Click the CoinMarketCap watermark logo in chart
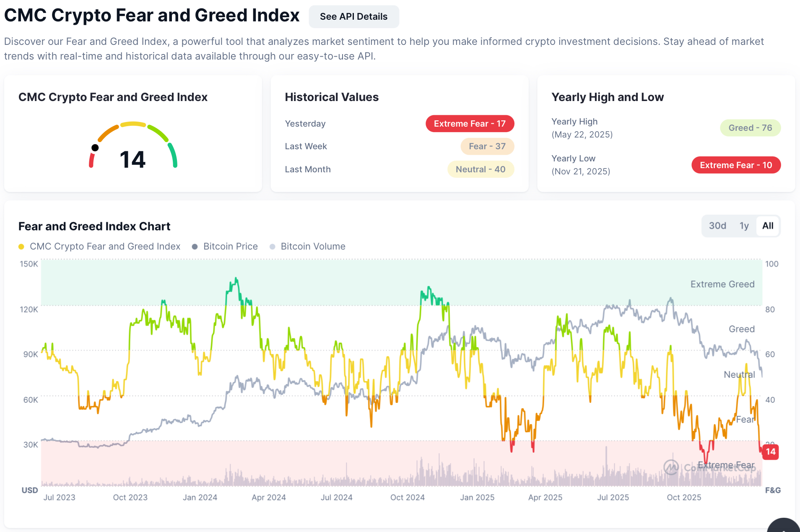This screenshot has width=800, height=532. [671, 467]
